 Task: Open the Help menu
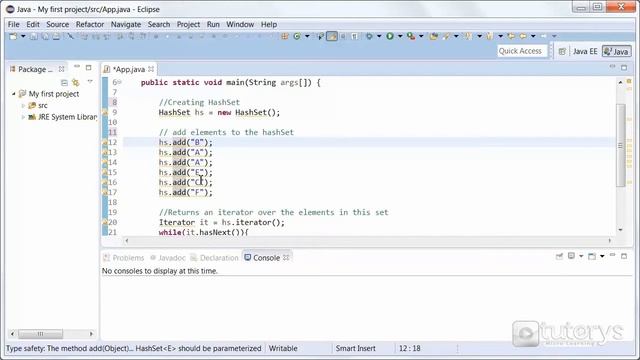point(269,24)
